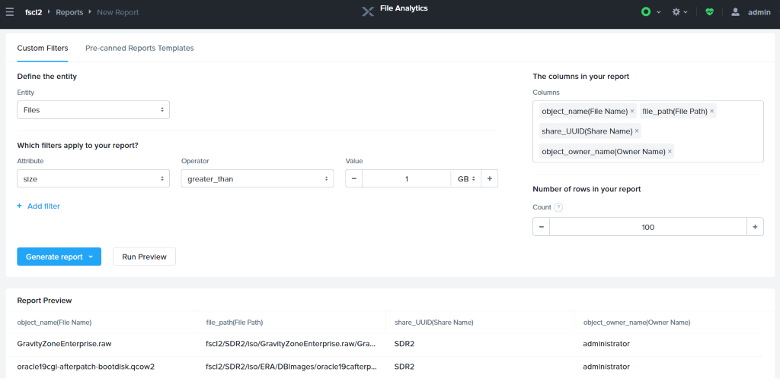Click the SDR2 share cell for oracle19cgi row

point(404,367)
